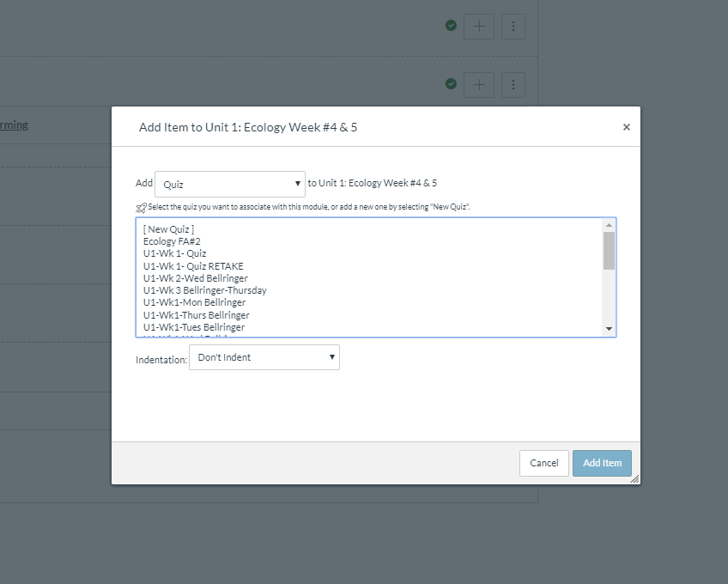The width and height of the screenshot is (728, 584).
Task: Pick U1-Wk 2-Wed Bellringer quiz
Action: pyautogui.click(x=195, y=278)
